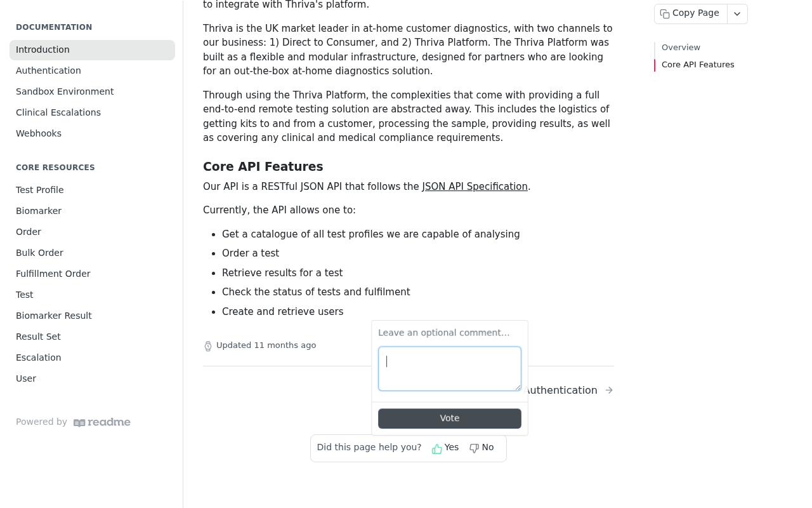Click the copy icon in Copy Page
The height and width of the screenshot is (508, 812).
click(665, 14)
